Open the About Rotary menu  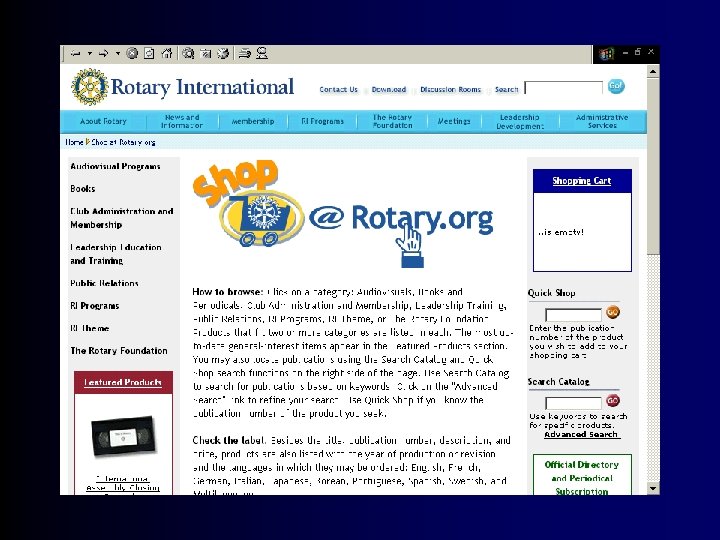pyautogui.click(x=103, y=121)
